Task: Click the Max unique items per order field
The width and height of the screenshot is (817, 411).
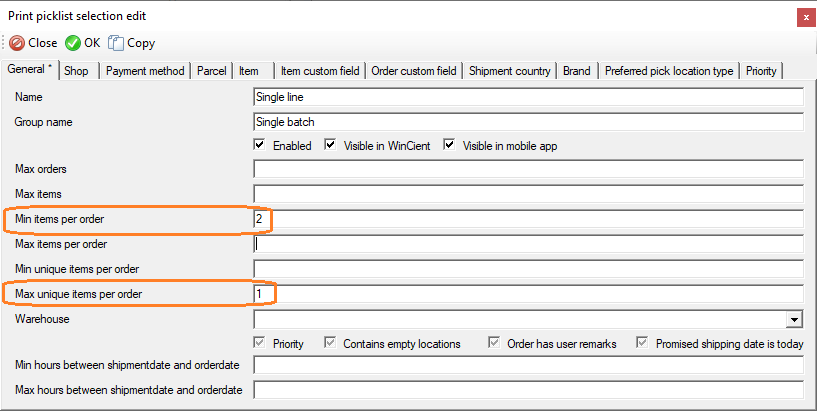Action: pos(528,294)
